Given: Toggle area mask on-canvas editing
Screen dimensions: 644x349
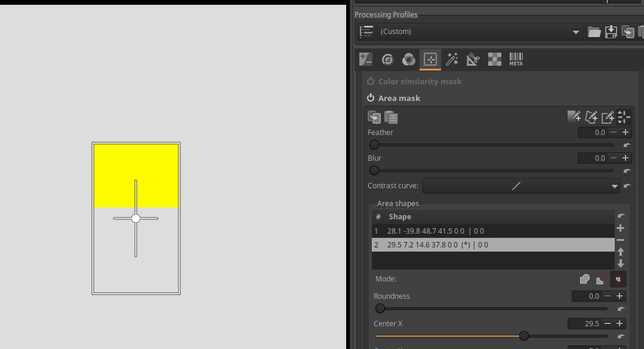Looking at the screenshot, I should tap(624, 117).
